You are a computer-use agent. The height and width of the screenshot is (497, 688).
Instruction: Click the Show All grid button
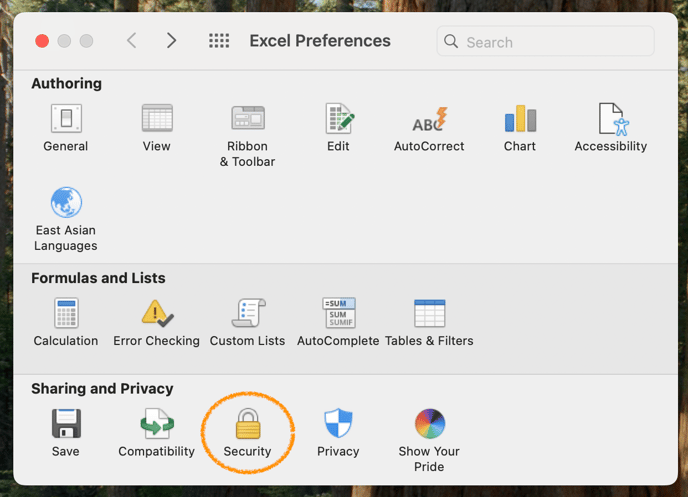(x=219, y=41)
